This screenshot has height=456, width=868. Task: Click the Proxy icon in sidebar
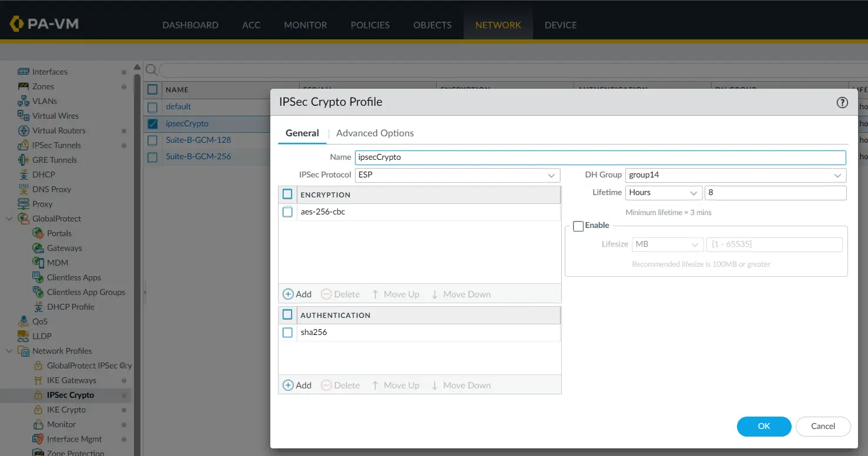pos(24,204)
